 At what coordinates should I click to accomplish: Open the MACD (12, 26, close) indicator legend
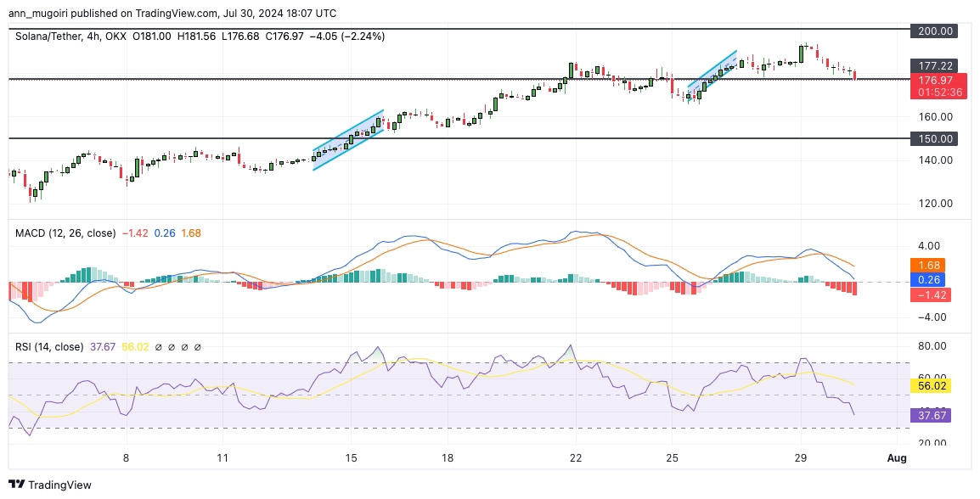coord(65,233)
